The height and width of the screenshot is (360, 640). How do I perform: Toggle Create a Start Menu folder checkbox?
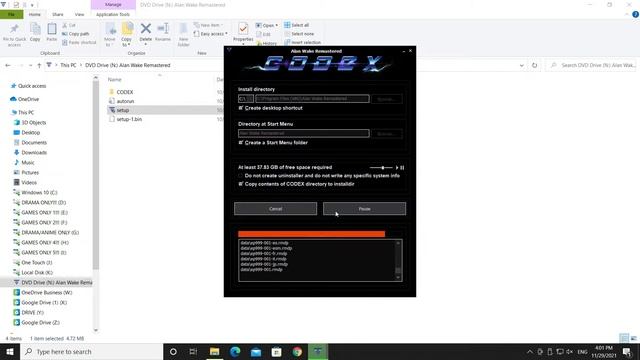[241, 143]
